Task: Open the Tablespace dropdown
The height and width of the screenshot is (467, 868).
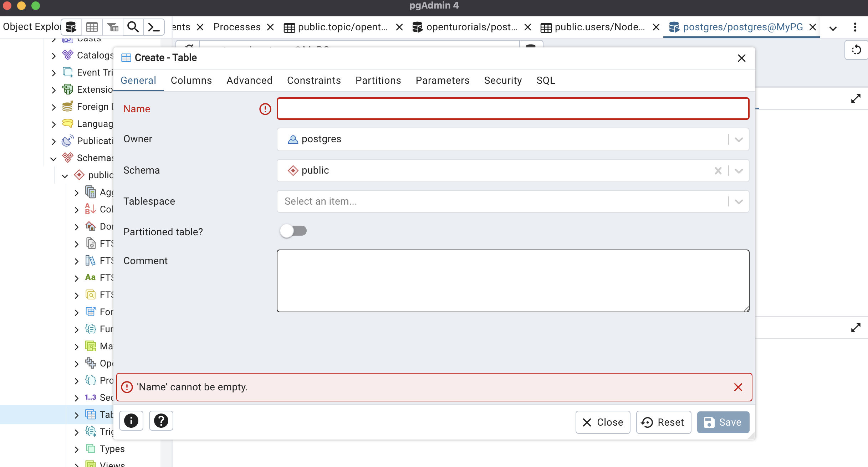Action: [x=739, y=202]
